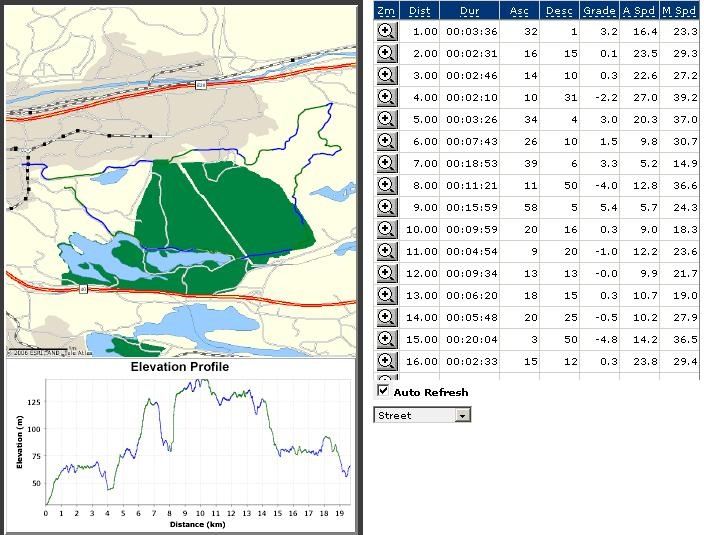
Task: Click the zoom icon for 4.00 km row
Action: coord(386,97)
